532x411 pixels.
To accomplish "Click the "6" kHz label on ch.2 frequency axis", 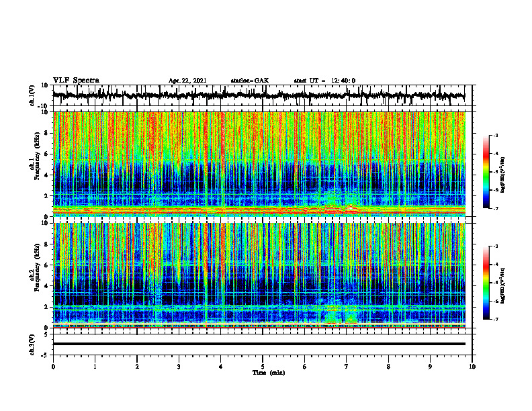I will pyautogui.click(x=47, y=265).
